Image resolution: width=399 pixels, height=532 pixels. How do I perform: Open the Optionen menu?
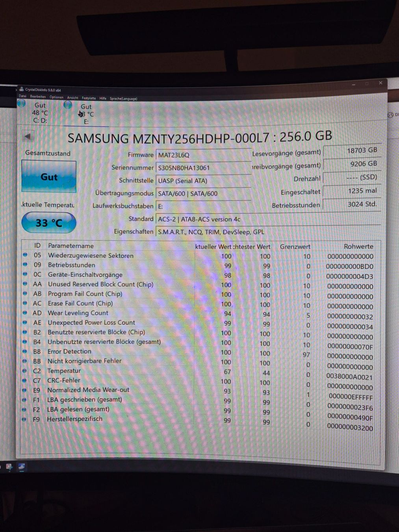[56, 97]
